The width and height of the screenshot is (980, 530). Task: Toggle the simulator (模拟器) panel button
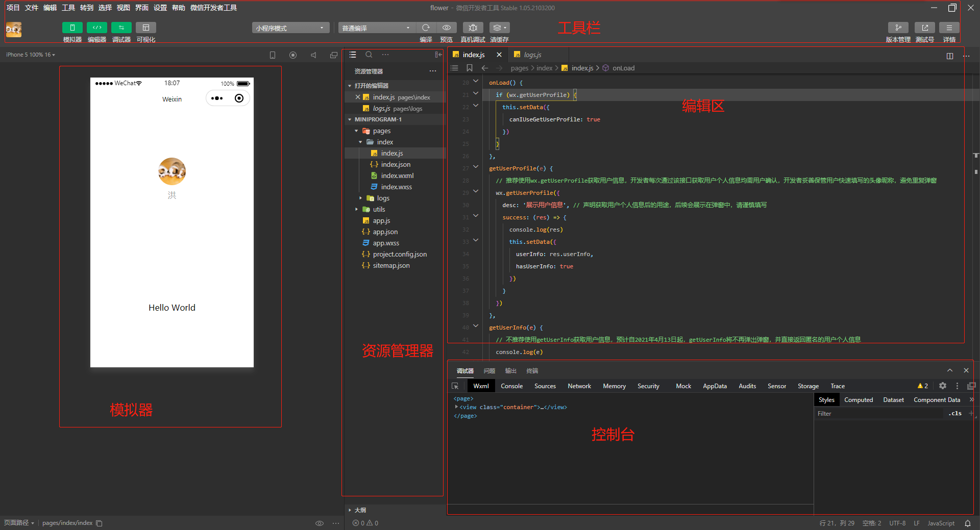point(72,28)
